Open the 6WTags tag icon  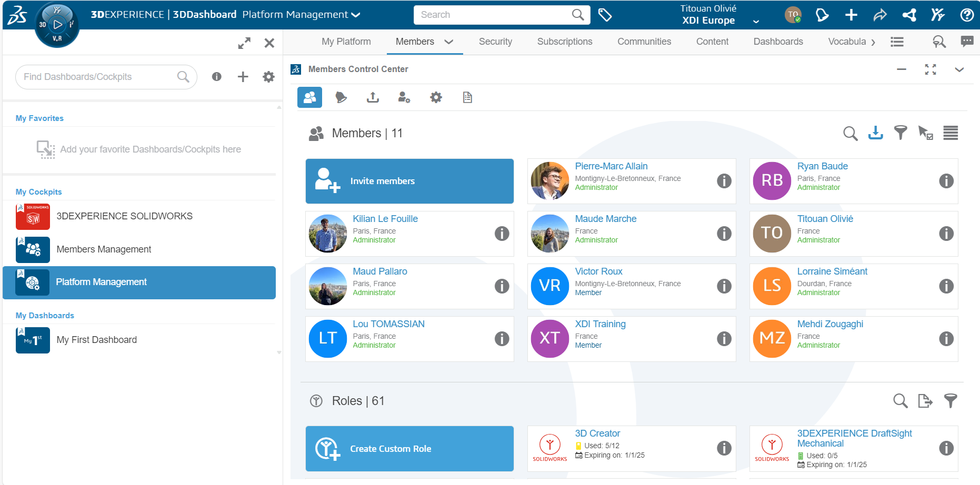pyautogui.click(x=605, y=15)
